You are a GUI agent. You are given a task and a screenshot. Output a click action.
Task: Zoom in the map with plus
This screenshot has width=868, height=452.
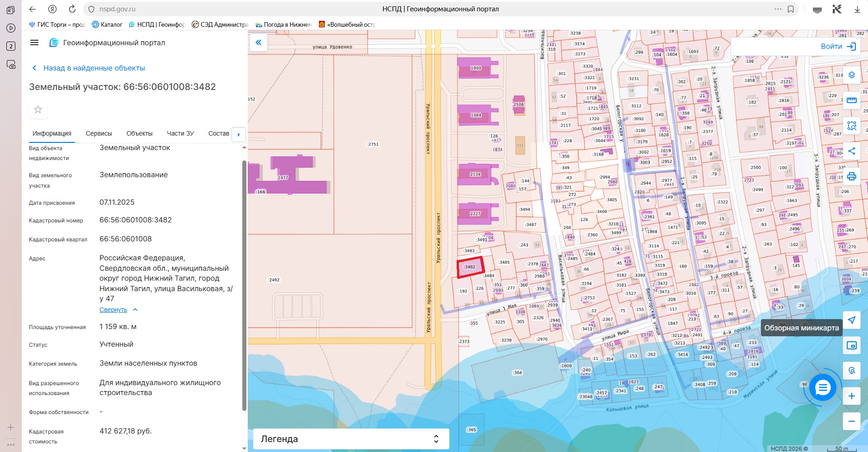(851, 396)
